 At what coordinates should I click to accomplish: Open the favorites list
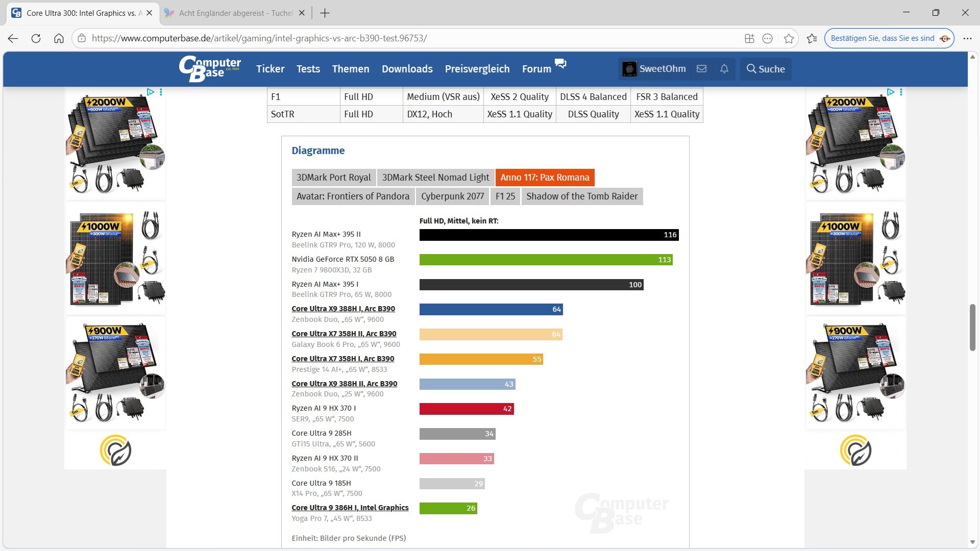(x=812, y=38)
